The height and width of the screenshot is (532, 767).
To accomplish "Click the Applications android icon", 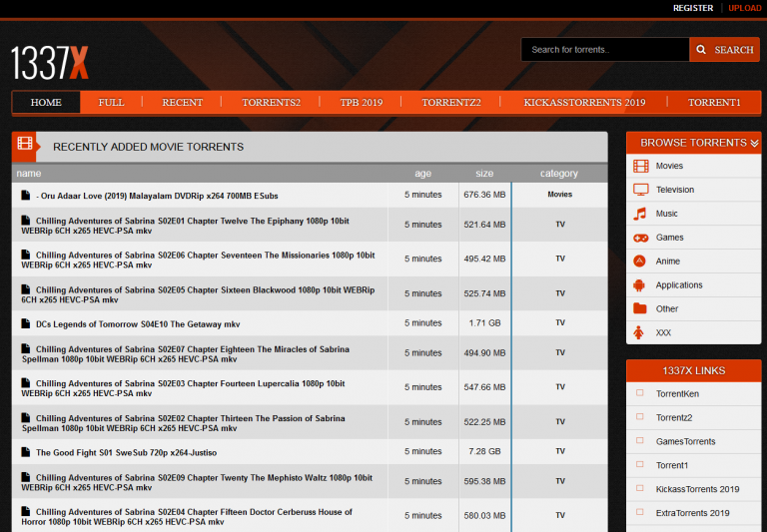I will [639, 285].
